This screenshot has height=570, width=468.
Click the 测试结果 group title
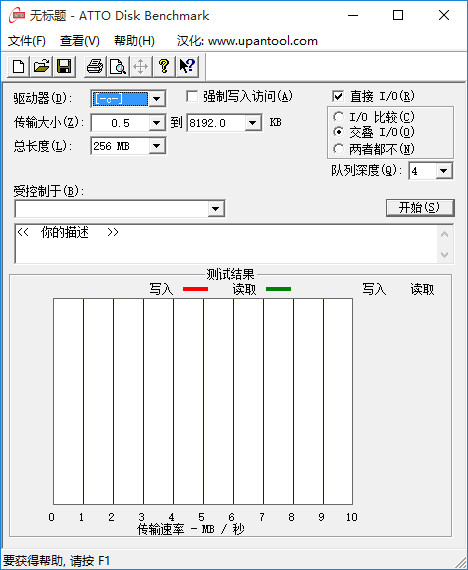(231, 274)
